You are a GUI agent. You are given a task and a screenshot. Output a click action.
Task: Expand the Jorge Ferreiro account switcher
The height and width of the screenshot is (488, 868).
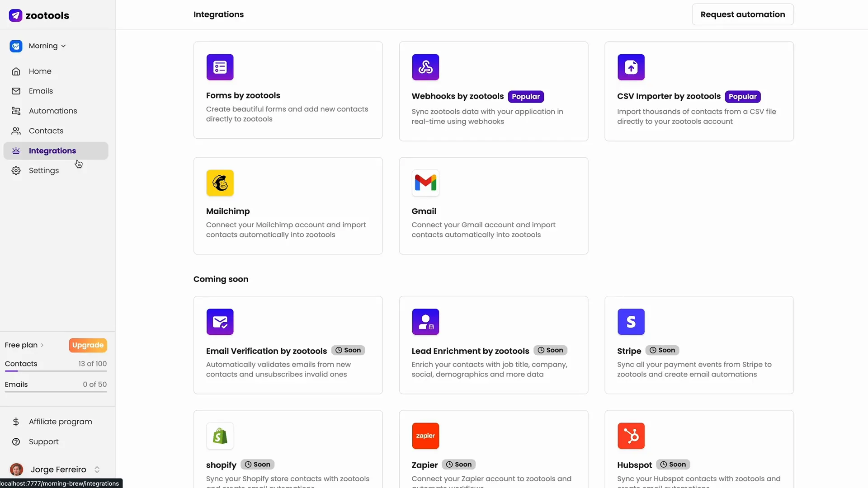coord(97,469)
